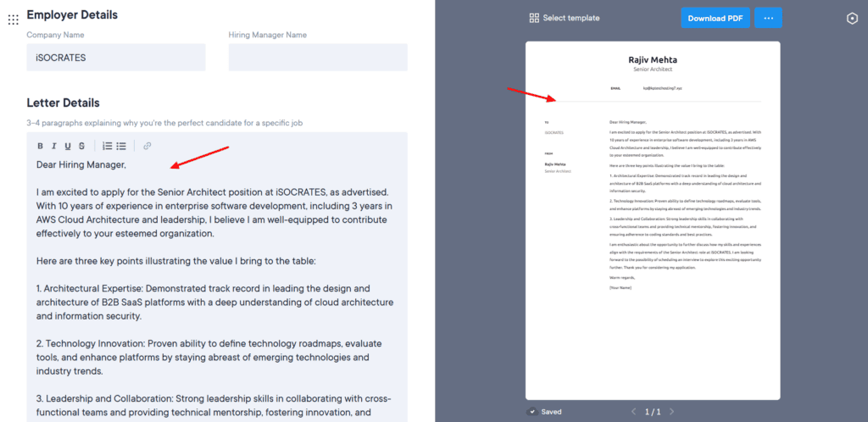
Task: Click the drag handle dots beside Employer Details
Action: click(x=14, y=19)
